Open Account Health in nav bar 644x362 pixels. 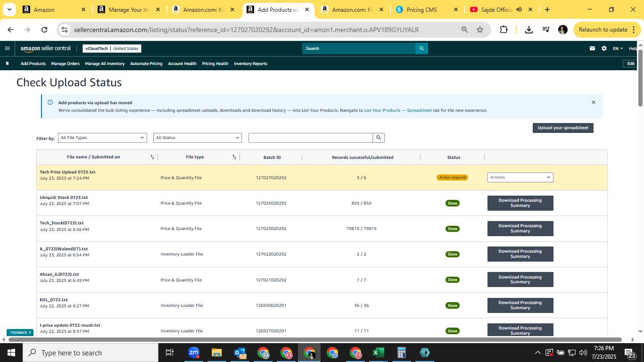[x=182, y=64]
